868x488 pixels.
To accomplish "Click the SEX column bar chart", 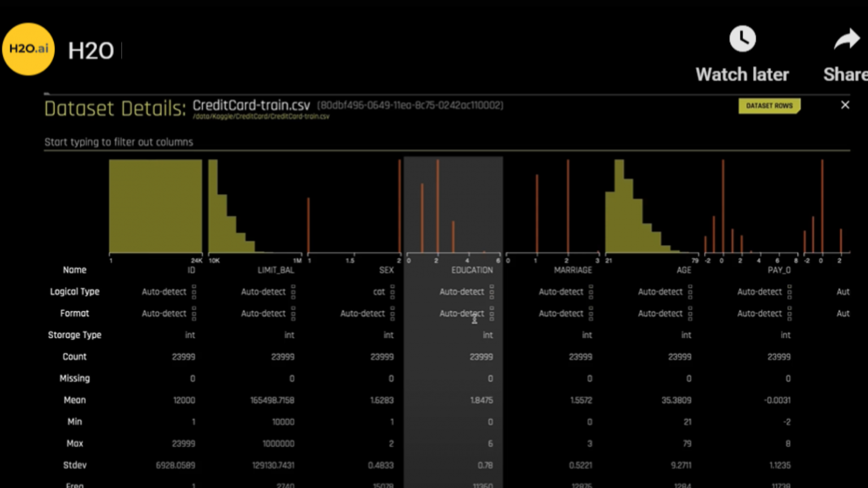I will pos(354,209).
